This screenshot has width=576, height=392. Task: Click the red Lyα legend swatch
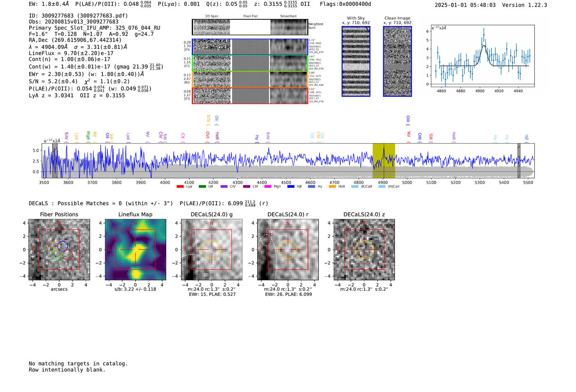tap(180, 186)
